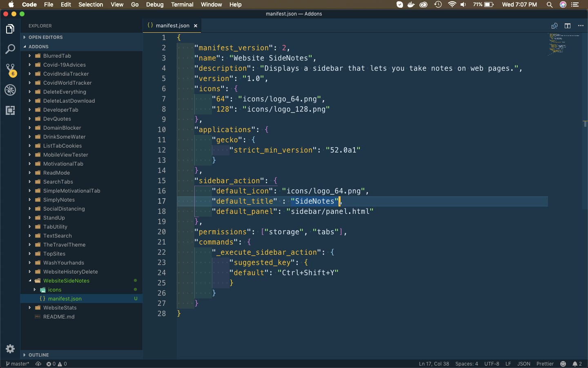
Task: Open the File menu
Action: pos(49,4)
